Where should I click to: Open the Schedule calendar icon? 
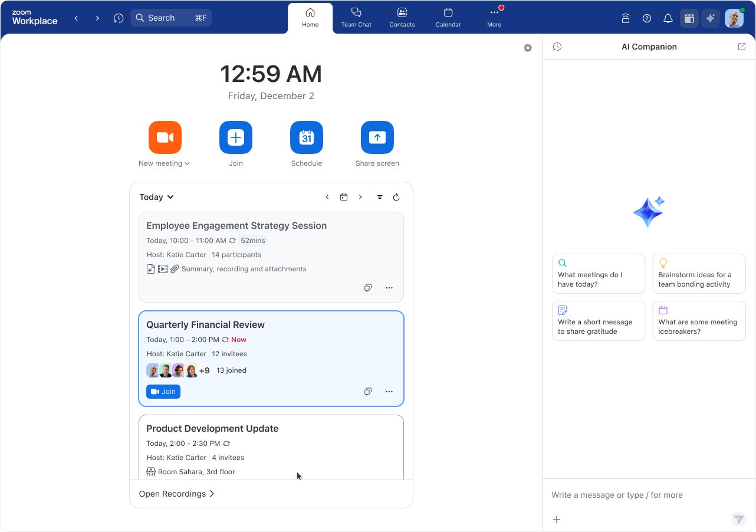coord(307,137)
